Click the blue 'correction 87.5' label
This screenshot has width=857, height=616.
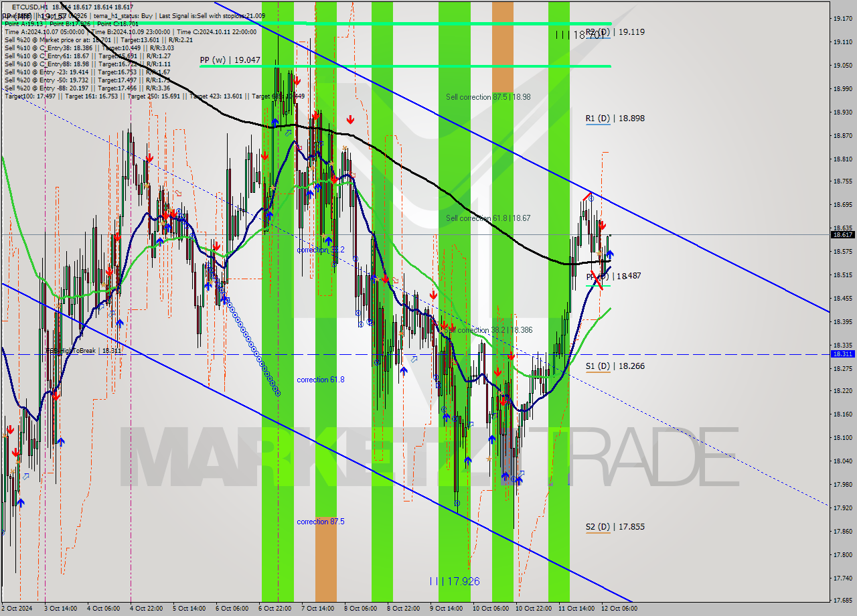click(321, 522)
